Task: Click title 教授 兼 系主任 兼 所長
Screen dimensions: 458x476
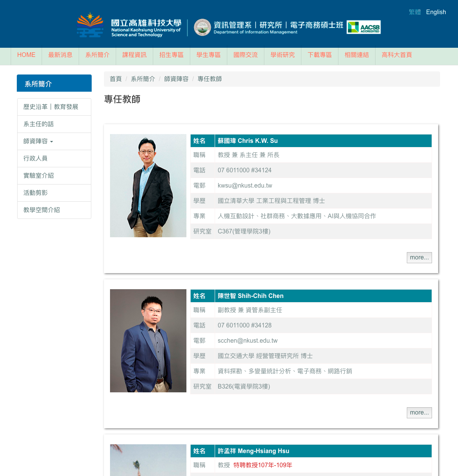Action: 248,155
